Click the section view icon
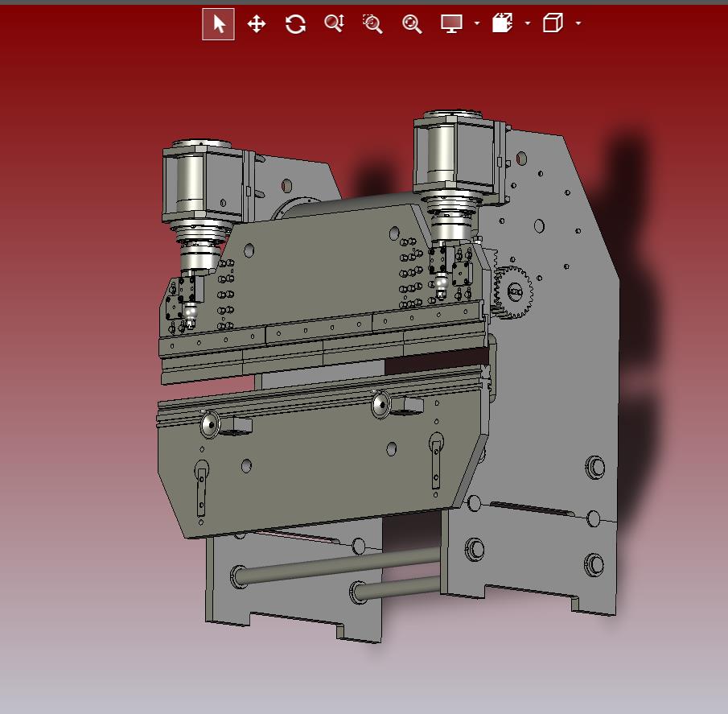 tap(502, 23)
